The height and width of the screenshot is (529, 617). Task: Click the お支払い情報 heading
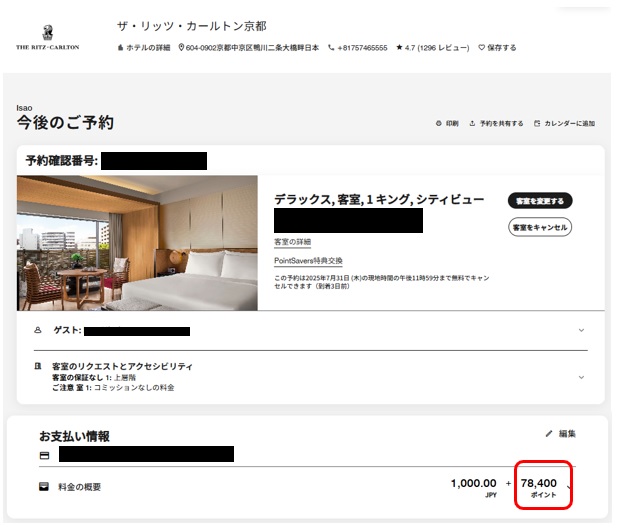click(74, 436)
